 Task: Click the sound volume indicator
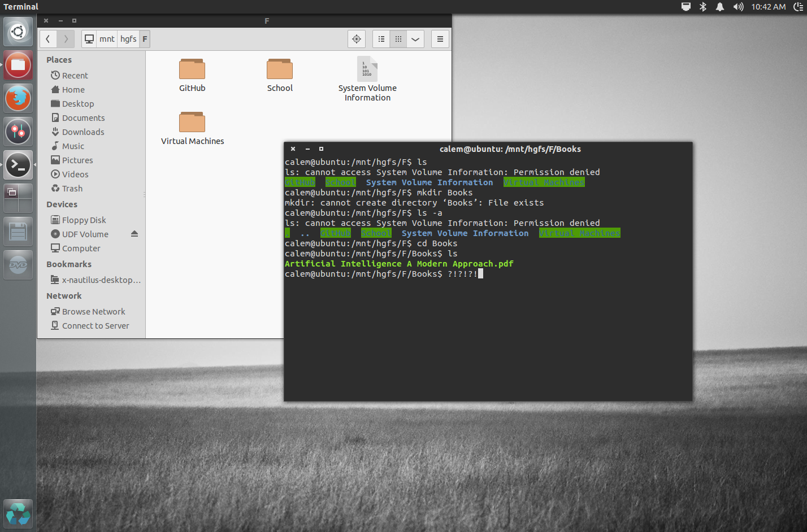click(737, 7)
